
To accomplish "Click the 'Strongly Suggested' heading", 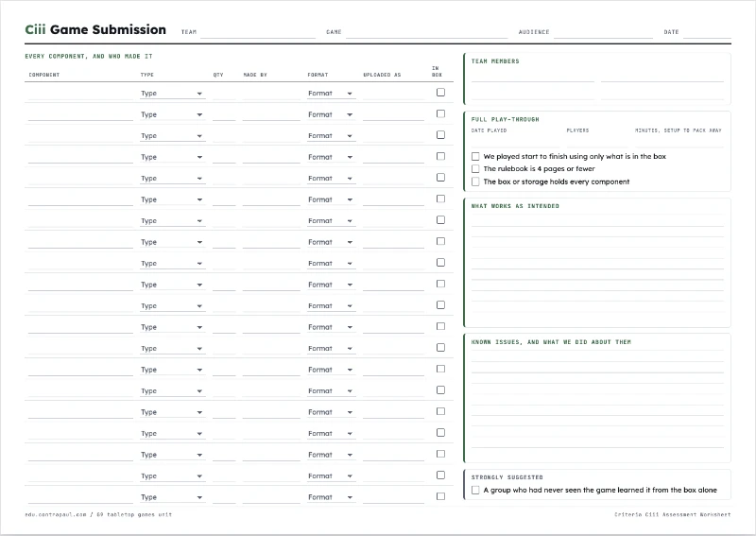I will click(507, 477).
